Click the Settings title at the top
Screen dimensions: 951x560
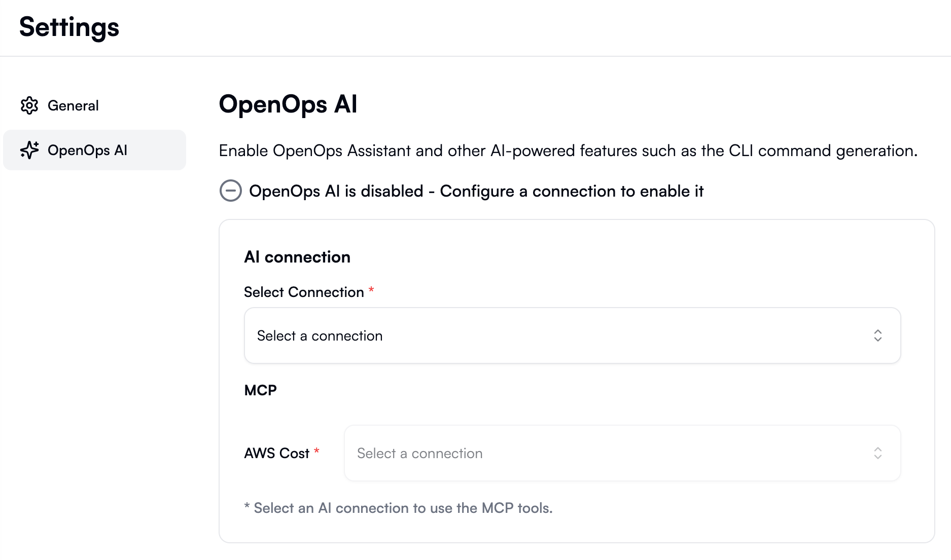point(68,27)
